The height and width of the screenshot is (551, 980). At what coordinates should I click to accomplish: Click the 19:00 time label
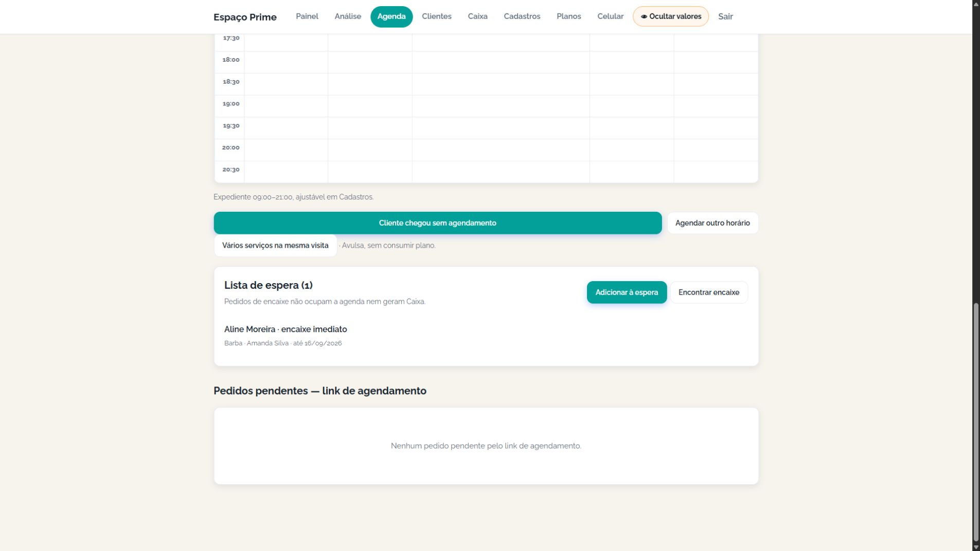tap(231, 104)
